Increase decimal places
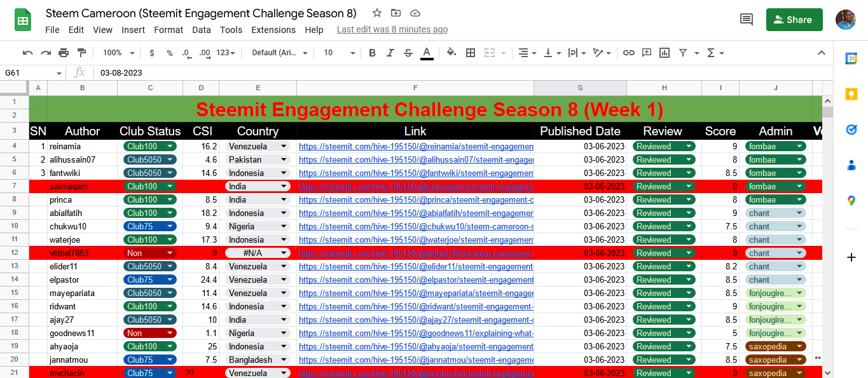The height and width of the screenshot is (378, 868). tap(205, 53)
